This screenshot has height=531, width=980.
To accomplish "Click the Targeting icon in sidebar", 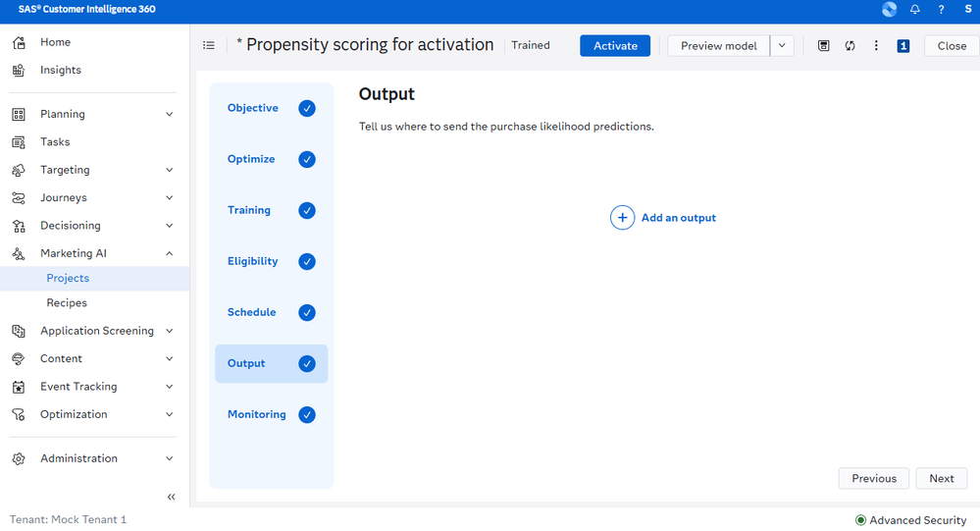I will 19,170.
